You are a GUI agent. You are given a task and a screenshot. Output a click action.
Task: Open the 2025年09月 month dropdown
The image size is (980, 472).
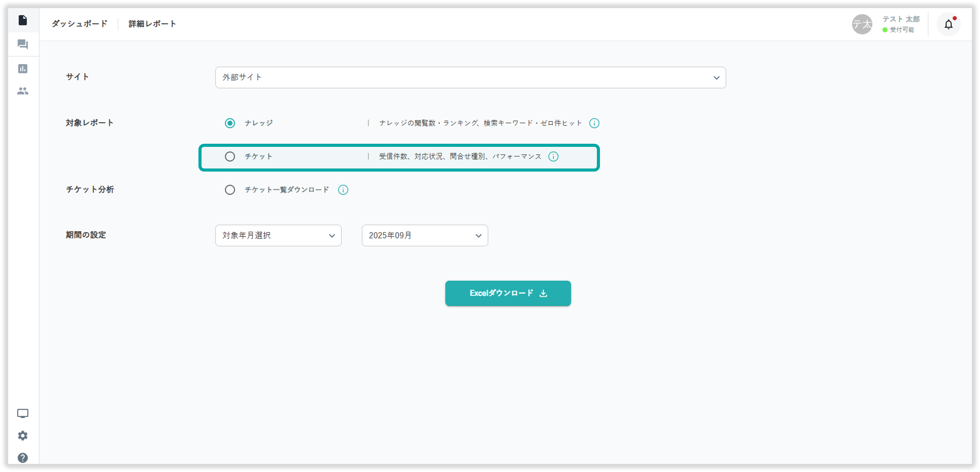pos(425,236)
